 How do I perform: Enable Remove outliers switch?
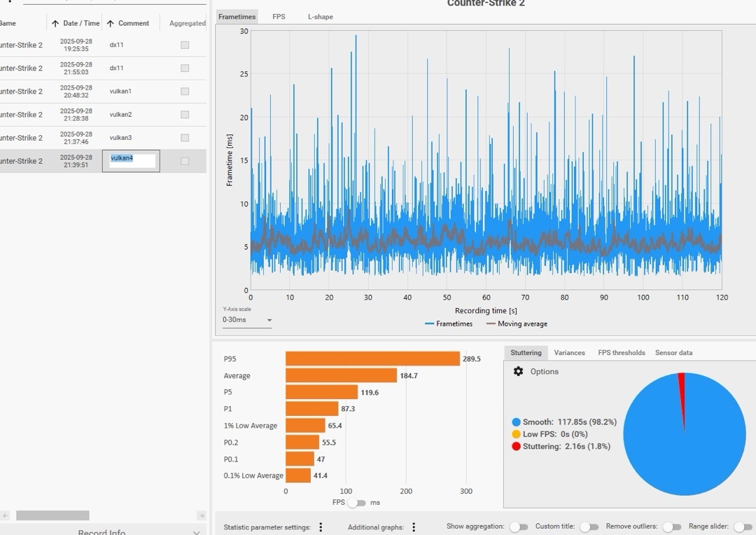672,527
